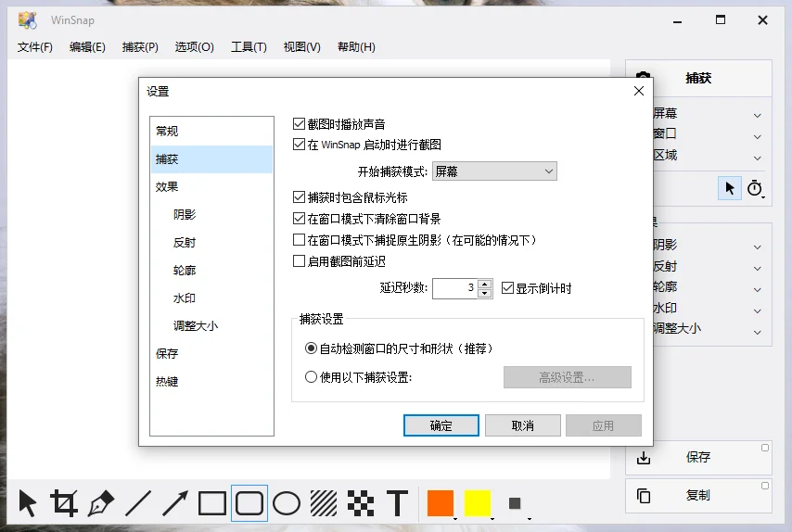The height and width of the screenshot is (532, 792).
Task: Select the Arrow line tool
Action: tap(175, 503)
